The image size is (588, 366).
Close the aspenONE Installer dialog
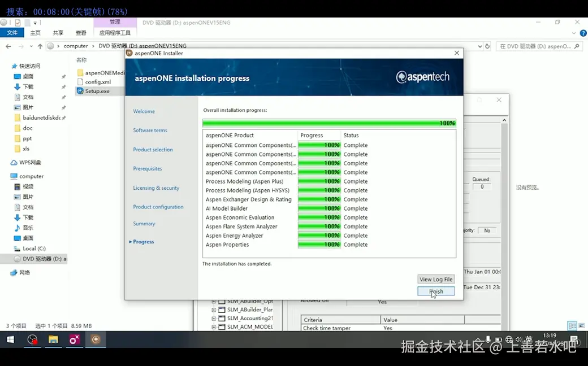click(x=457, y=53)
